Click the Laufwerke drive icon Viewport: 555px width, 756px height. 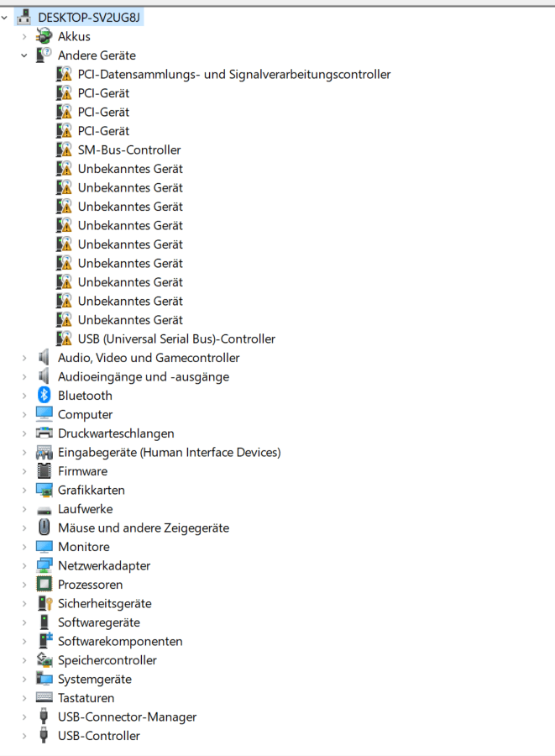click(44, 510)
